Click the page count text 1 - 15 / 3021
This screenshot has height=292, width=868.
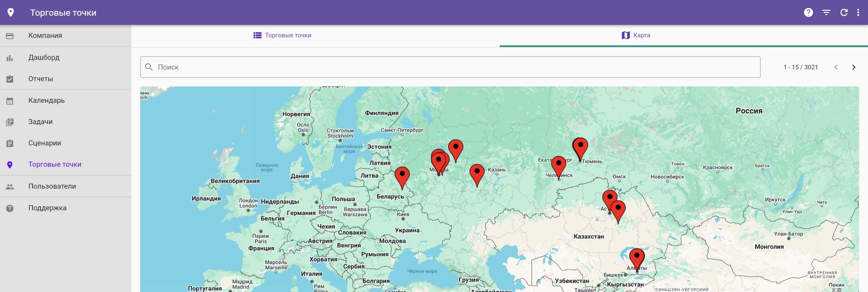pos(801,67)
